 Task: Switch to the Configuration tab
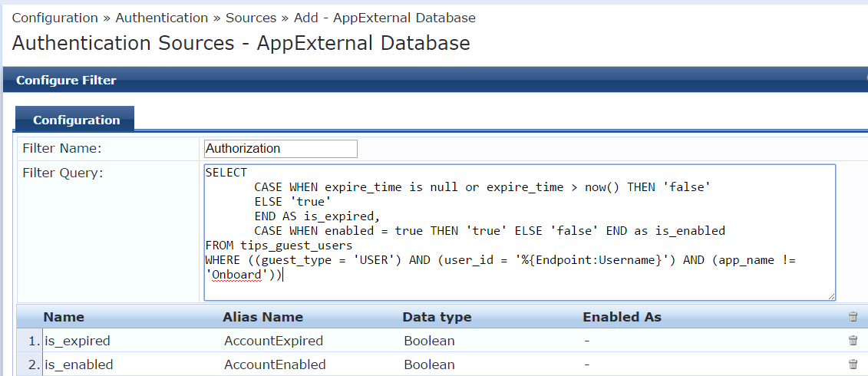click(75, 120)
